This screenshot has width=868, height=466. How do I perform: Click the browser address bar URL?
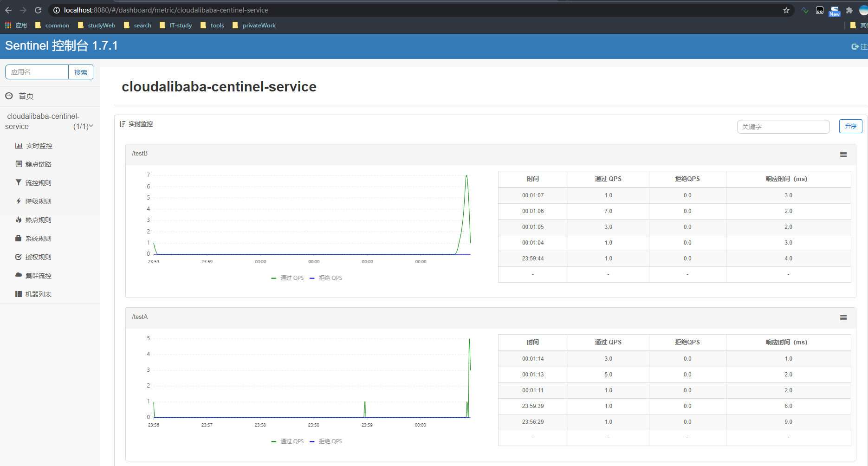[166, 10]
